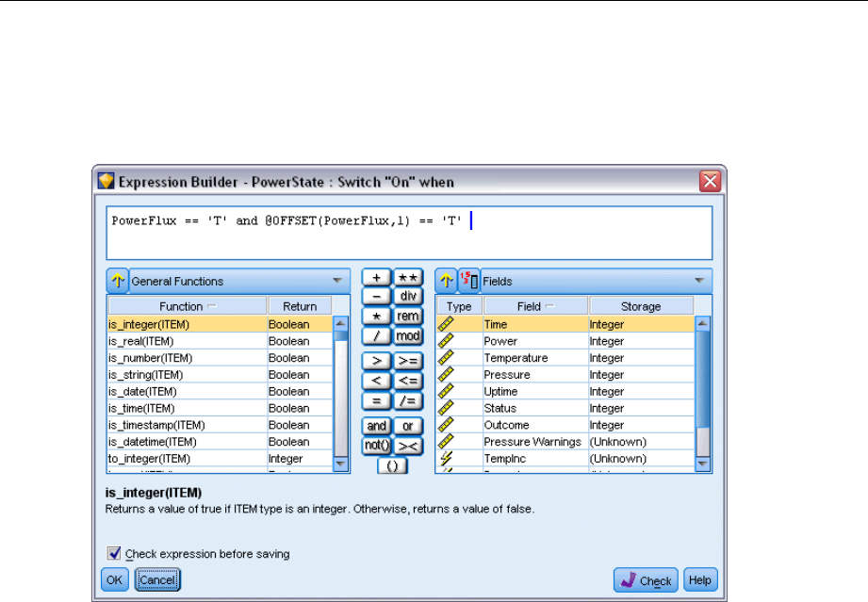Viewport: 868px width, 602px height.
Task: Click the power ** operator button
Action: 408,277
